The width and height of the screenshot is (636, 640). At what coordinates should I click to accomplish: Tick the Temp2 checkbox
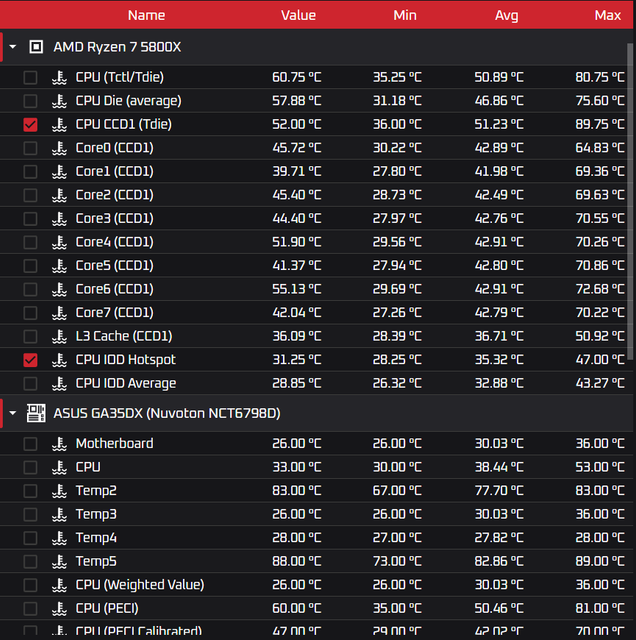point(30,491)
